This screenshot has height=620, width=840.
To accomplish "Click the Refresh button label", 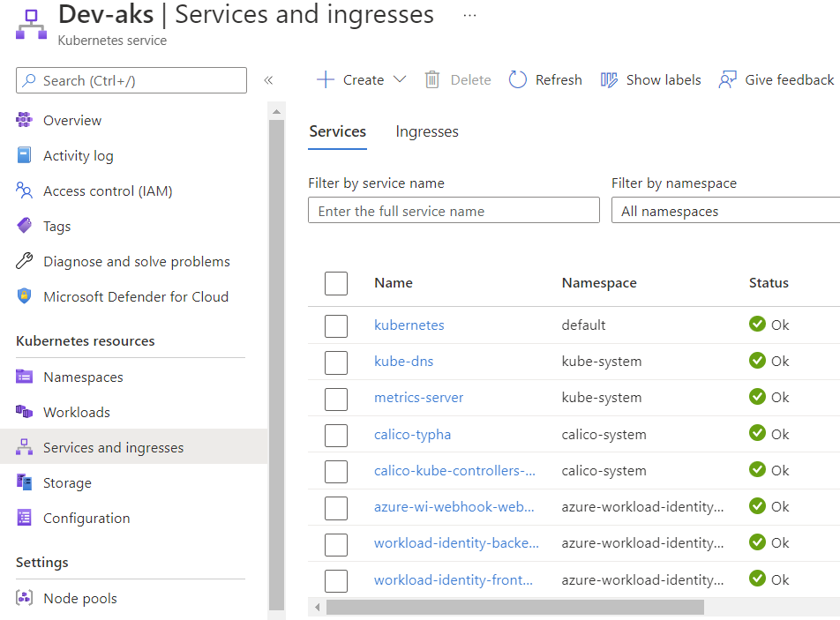I will pyautogui.click(x=559, y=79).
